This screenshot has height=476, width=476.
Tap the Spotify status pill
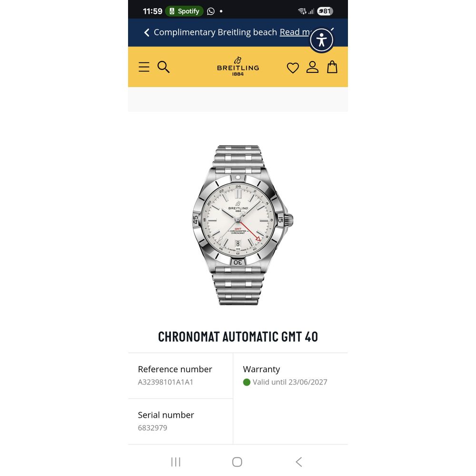pyautogui.click(x=184, y=11)
